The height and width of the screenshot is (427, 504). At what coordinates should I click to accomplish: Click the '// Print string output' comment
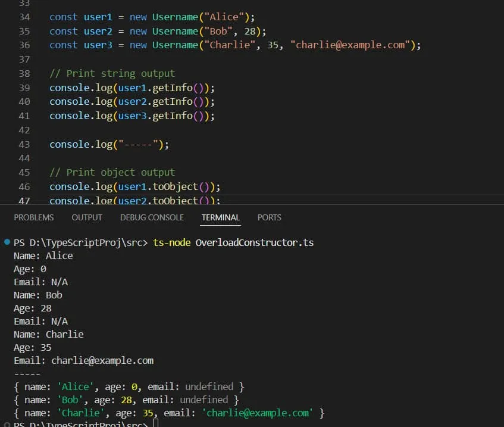coord(112,74)
